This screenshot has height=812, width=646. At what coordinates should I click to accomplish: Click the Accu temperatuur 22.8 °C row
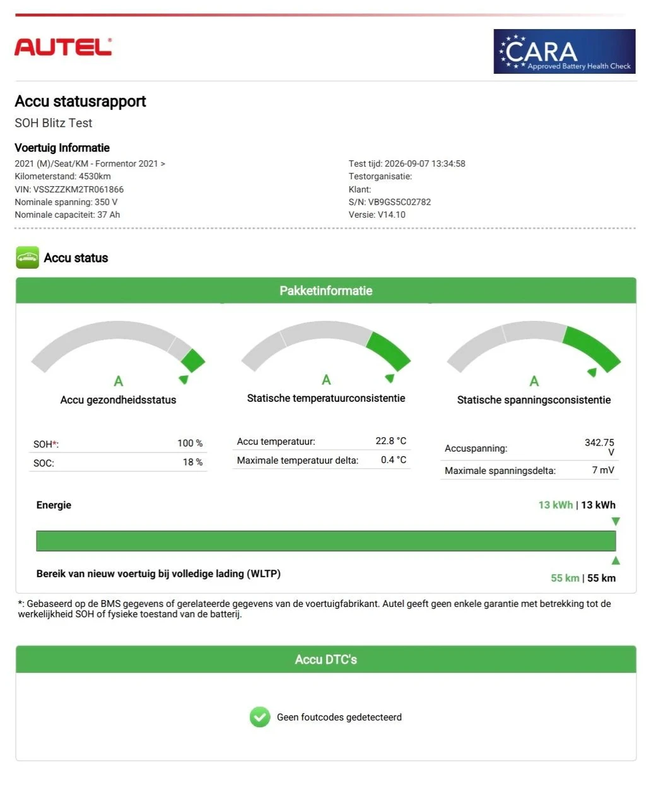(x=322, y=441)
